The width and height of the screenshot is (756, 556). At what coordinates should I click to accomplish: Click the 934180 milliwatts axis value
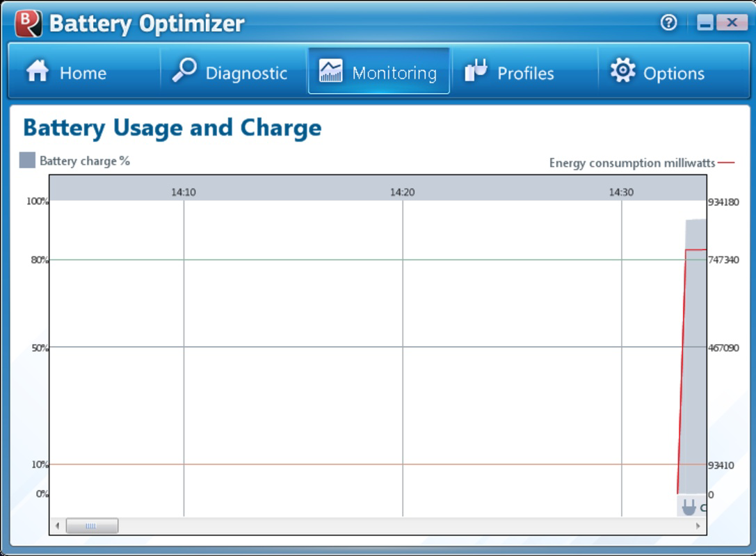723,202
